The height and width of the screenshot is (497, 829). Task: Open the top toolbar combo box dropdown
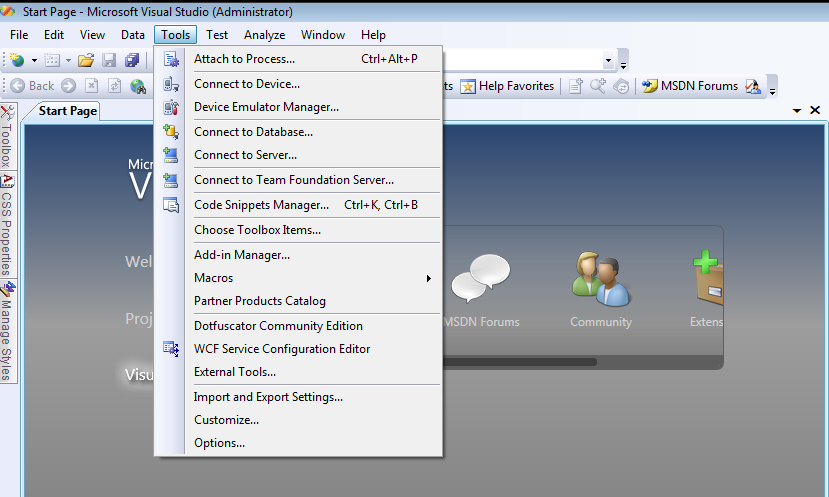[x=608, y=60]
